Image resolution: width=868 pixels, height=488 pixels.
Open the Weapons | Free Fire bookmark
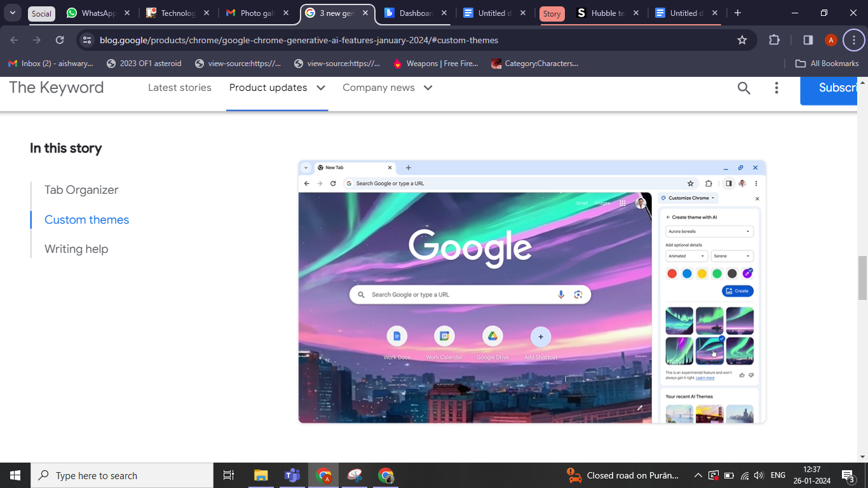click(x=436, y=64)
